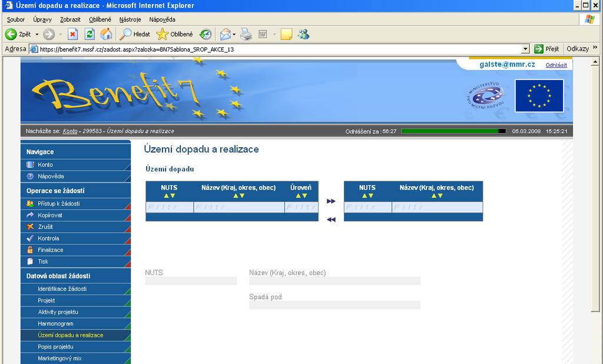
Task: Click the right table Název filter field
Action: (x=438, y=207)
